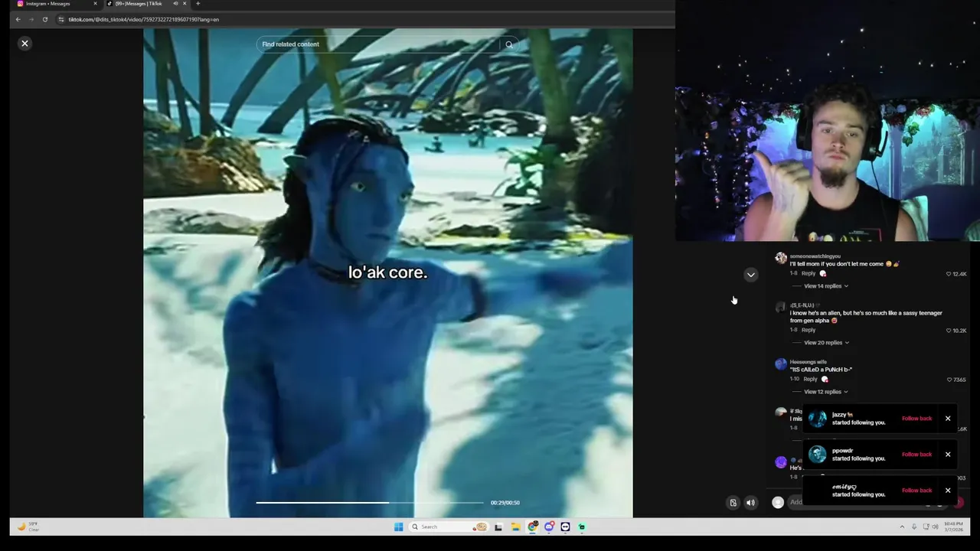Viewport: 980px width, 551px height.
Task: Open Google Chrome from taskbar
Action: [x=533, y=527]
